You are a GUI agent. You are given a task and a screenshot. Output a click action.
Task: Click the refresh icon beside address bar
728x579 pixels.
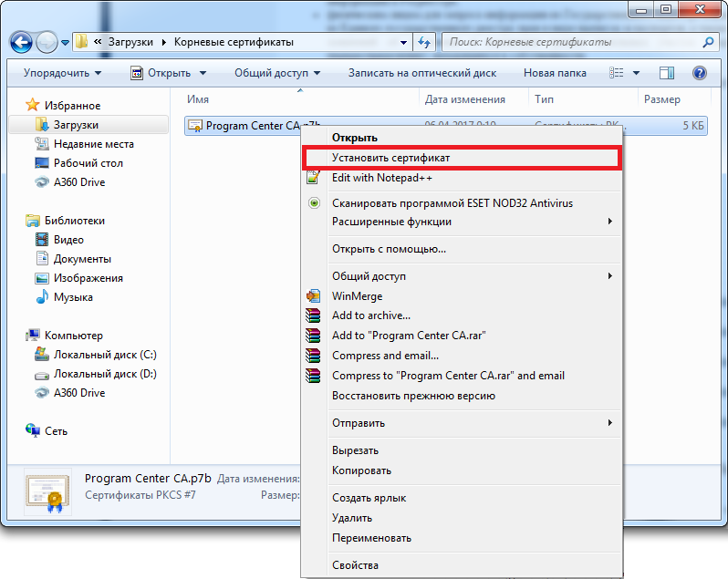pyautogui.click(x=423, y=42)
